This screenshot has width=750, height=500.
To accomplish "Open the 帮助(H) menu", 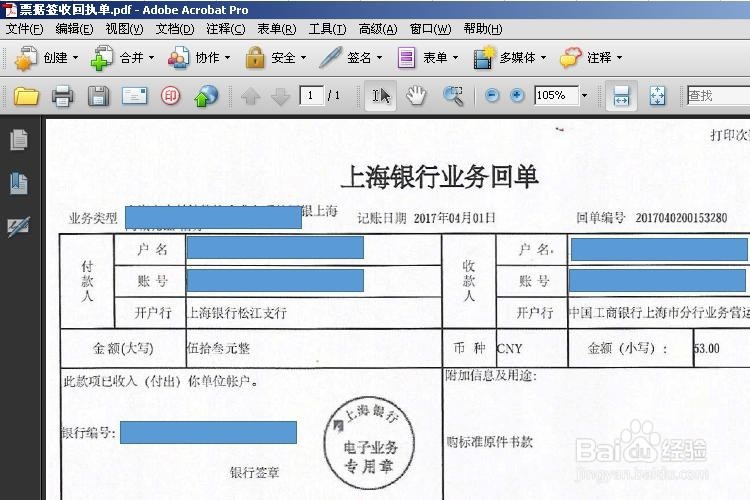I will click(x=483, y=29).
